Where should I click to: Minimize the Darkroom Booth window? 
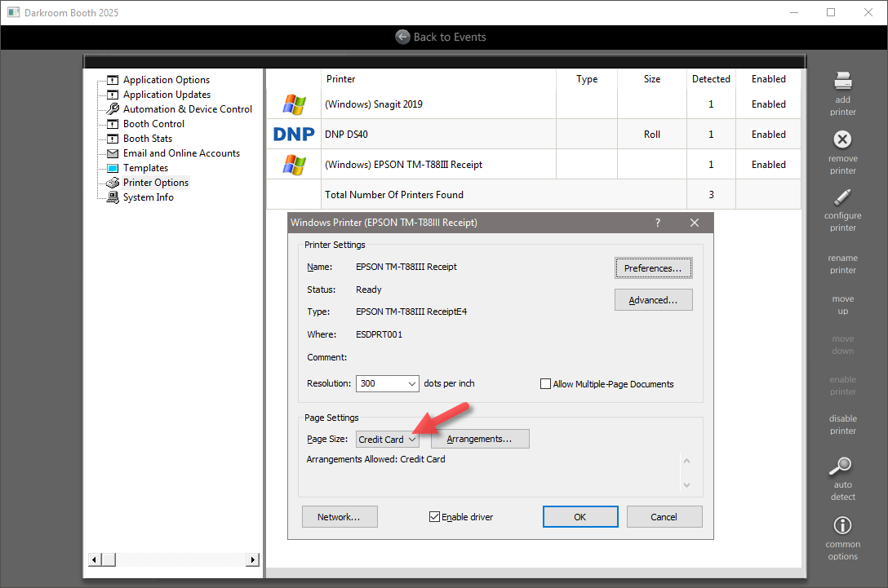pyautogui.click(x=794, y=12)
